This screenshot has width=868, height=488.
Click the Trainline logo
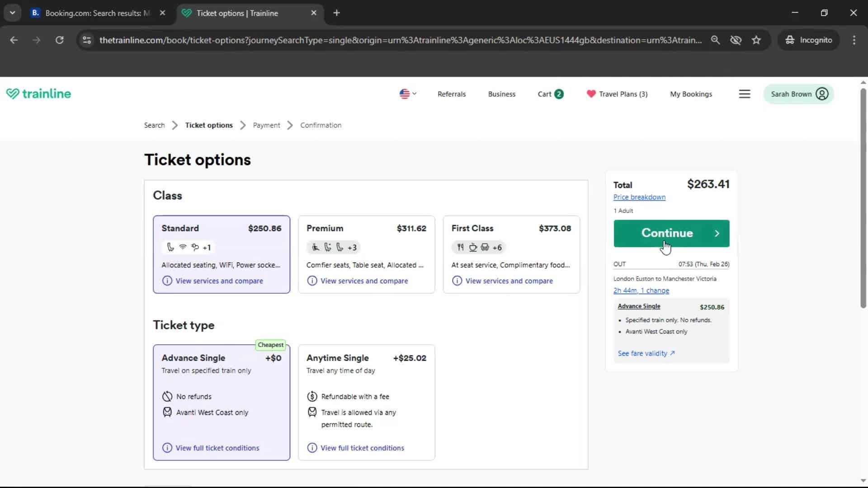click(x=39, y=94)
